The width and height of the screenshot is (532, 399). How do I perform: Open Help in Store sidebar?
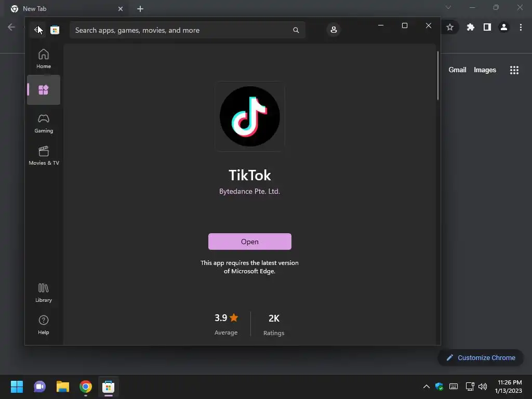click(44, 325)
